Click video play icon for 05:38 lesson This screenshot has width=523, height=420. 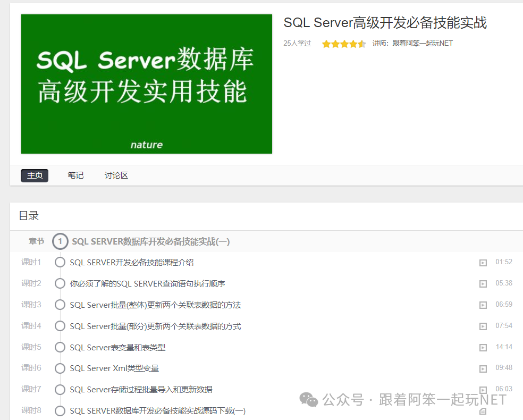click(483, 284)
